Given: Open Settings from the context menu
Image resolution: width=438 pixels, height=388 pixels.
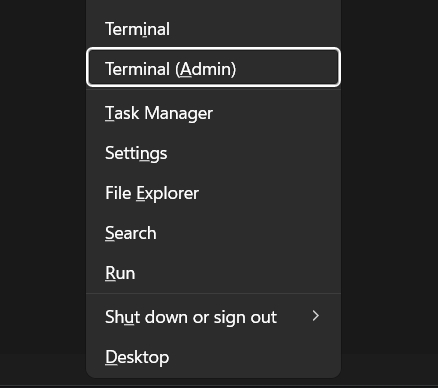Looking at the screenshot, I should [x=213, y=153].
